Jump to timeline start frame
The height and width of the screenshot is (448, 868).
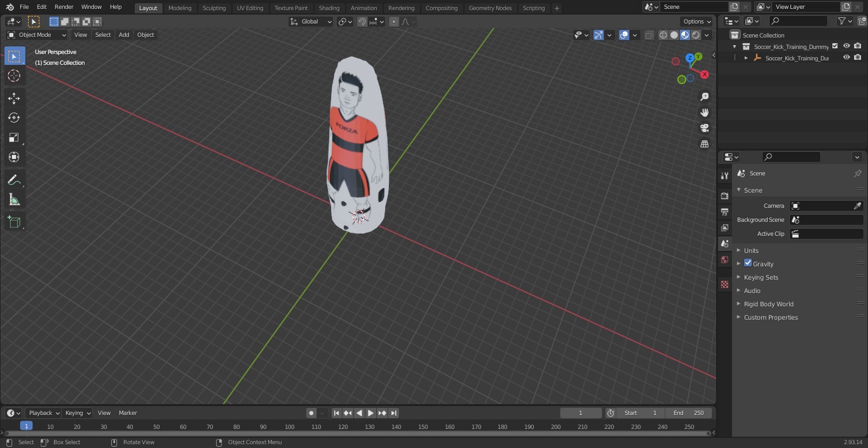[x=336, y=413]
